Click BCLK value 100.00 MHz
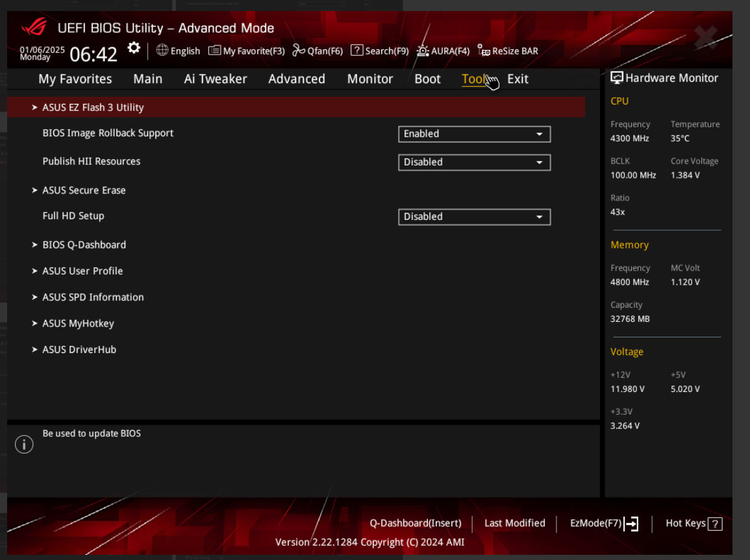750x560 pixels. [x=633, y=175]
